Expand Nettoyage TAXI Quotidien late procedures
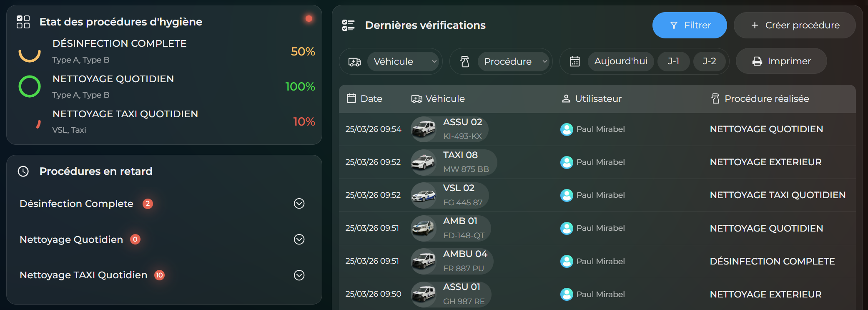Screen dimensions: 868x310 click(299, 275)
